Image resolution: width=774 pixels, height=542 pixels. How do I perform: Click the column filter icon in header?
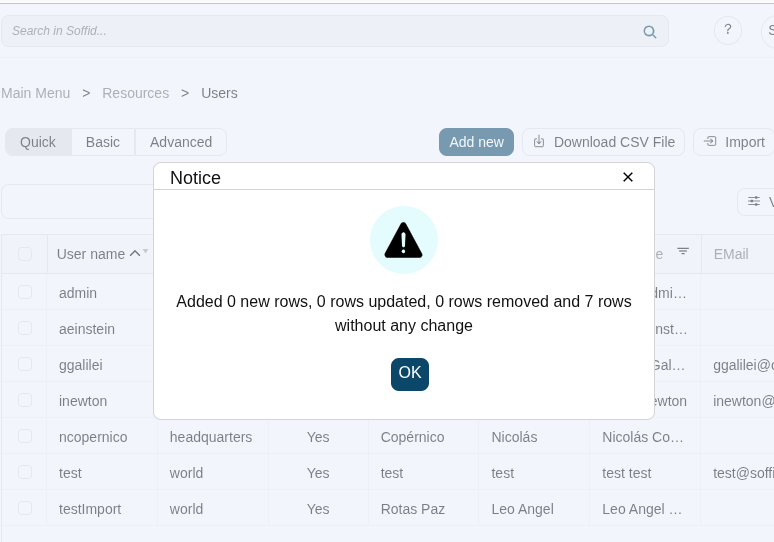pyautogui.click(x=683, y=251)
